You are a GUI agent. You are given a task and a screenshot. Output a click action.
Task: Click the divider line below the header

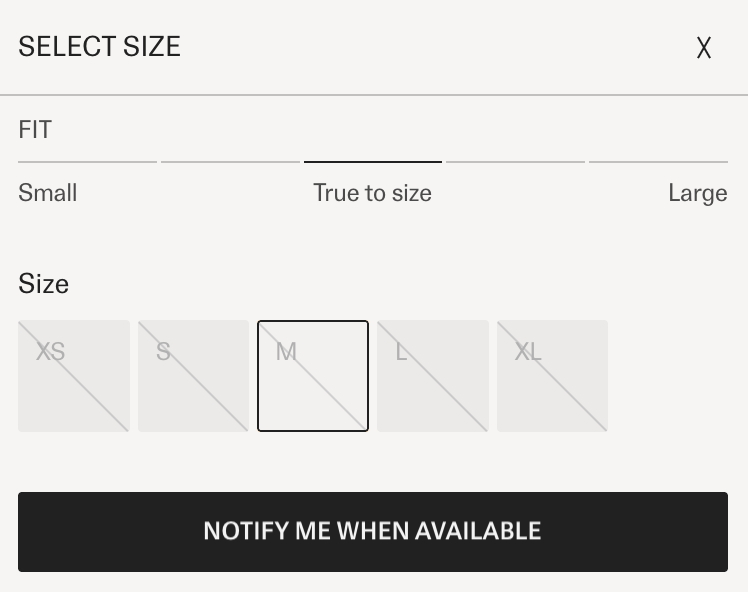(374, 95)
